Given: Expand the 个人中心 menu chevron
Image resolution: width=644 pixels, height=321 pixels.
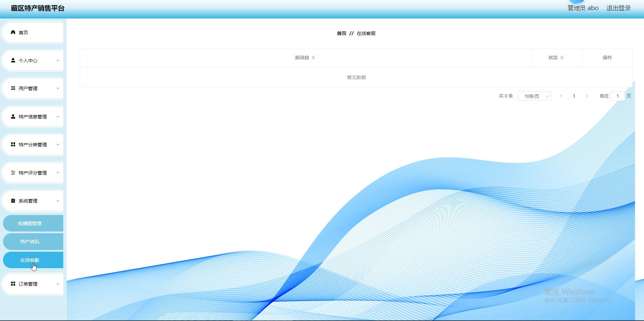Looking at the screenshot, I should [58, 61].
